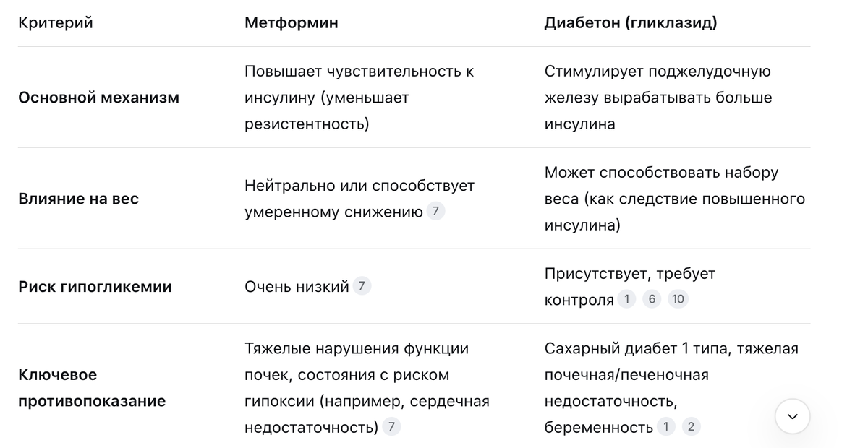Click the "Повышает чувствительность к инсулину" cell
The width and height of the screenshot is (868, 448).
(359, 98)
